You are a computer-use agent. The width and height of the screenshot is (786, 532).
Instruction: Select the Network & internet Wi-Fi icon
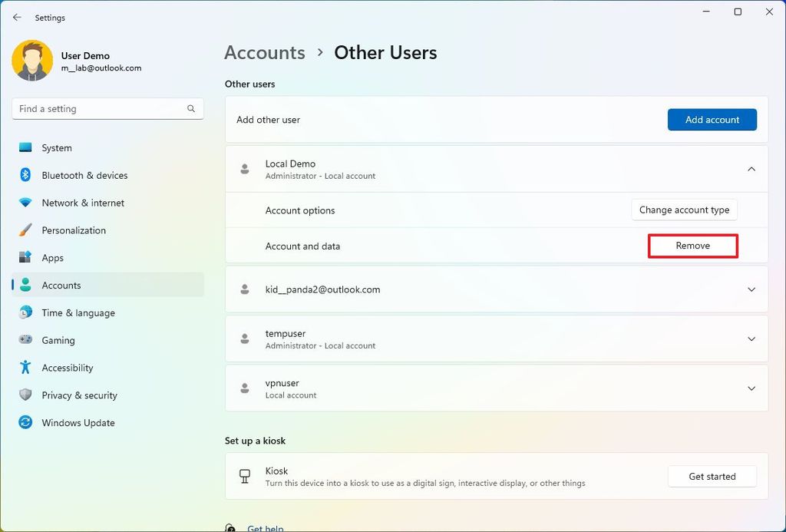25,203
